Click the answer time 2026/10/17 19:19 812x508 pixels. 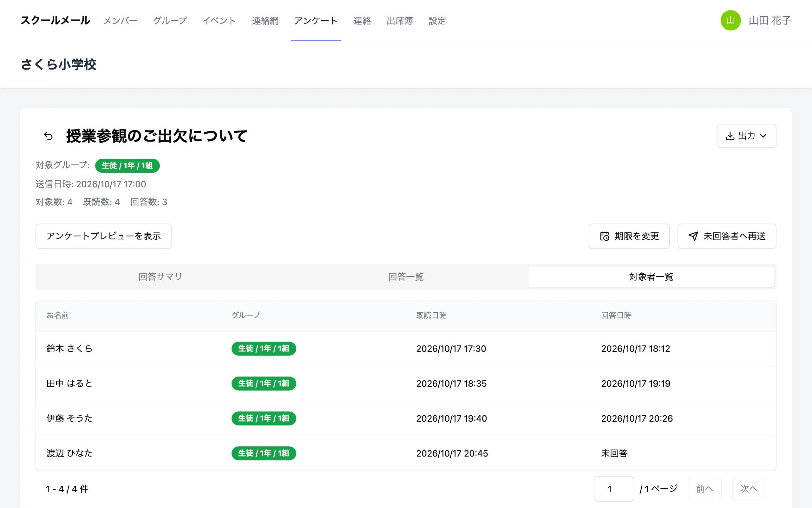coord(636,384)
